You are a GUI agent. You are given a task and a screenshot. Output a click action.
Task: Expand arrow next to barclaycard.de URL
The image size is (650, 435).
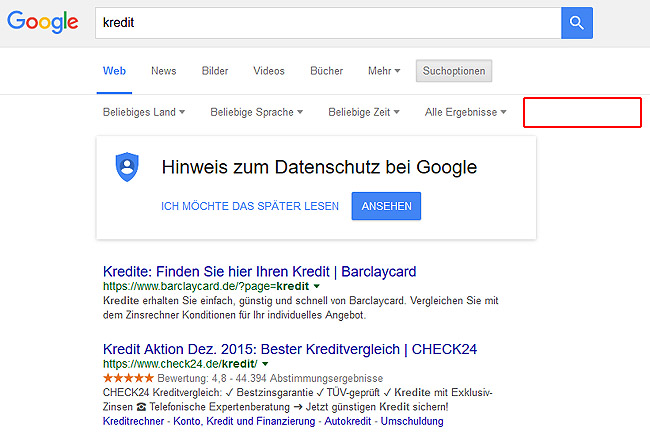(317, 286)
